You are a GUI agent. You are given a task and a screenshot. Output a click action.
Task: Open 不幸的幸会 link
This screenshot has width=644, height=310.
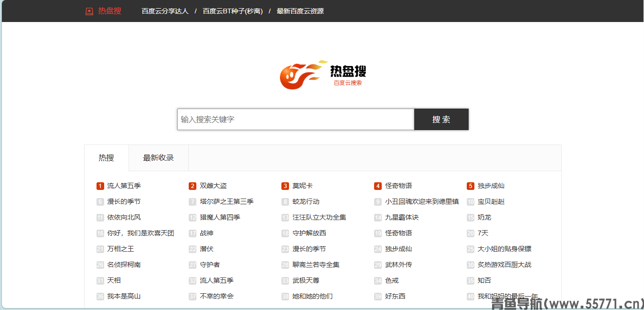(216, 296)
